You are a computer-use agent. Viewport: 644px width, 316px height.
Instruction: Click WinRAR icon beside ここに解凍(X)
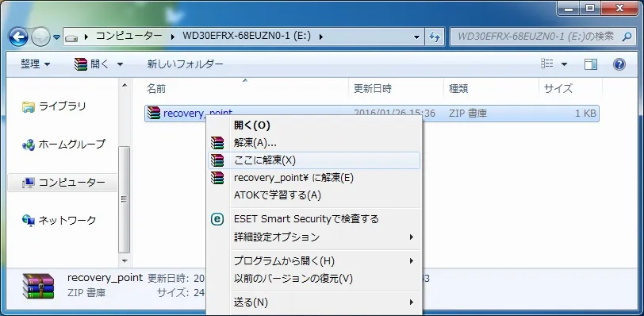[x=217, y=160]
